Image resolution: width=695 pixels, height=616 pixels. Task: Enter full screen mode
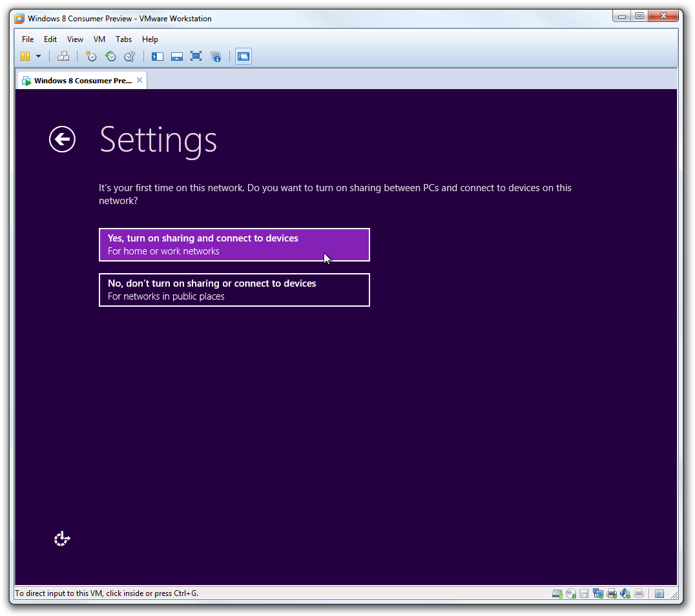[195, 56]
